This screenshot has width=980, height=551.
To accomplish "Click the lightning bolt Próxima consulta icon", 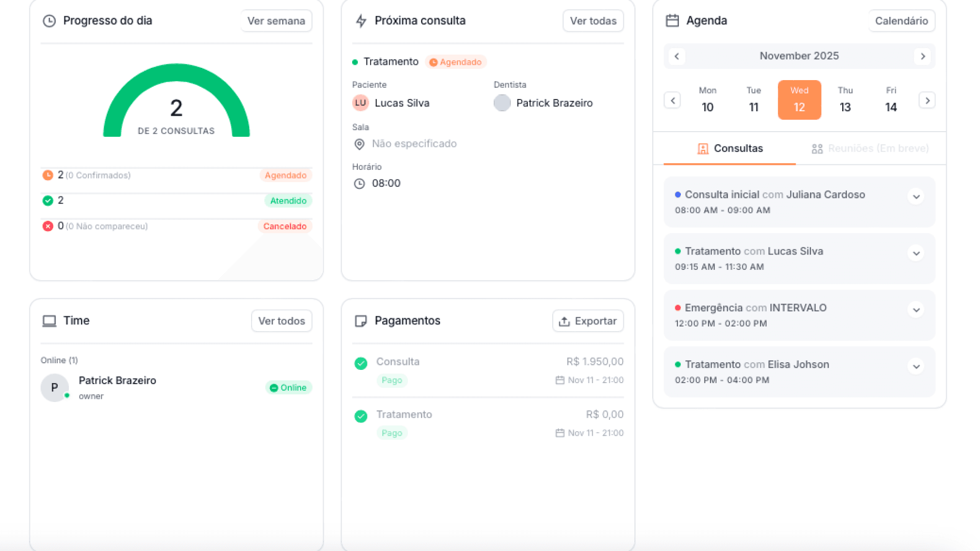I will 361,21.
